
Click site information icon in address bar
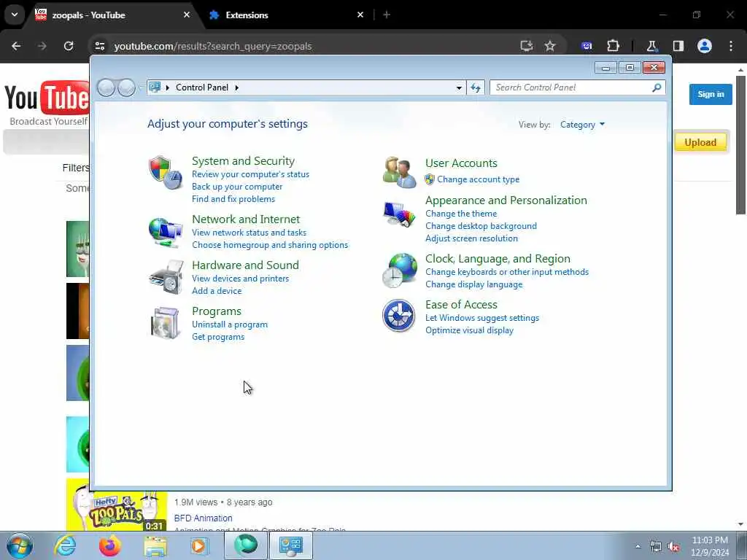pyautogui.click(x=99, y=46)
